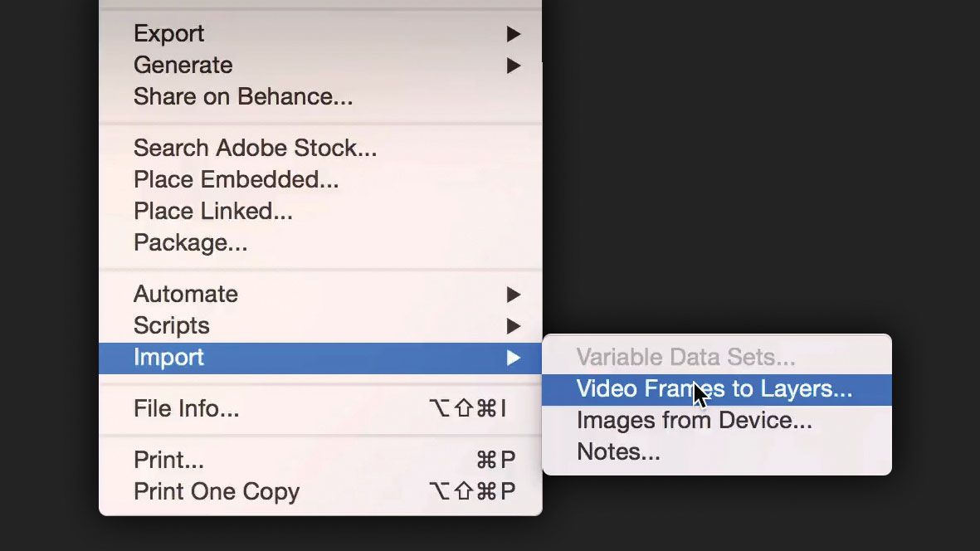Choose Place Embedded
Viewport: 980px width, 551px height.
(236, 179)
